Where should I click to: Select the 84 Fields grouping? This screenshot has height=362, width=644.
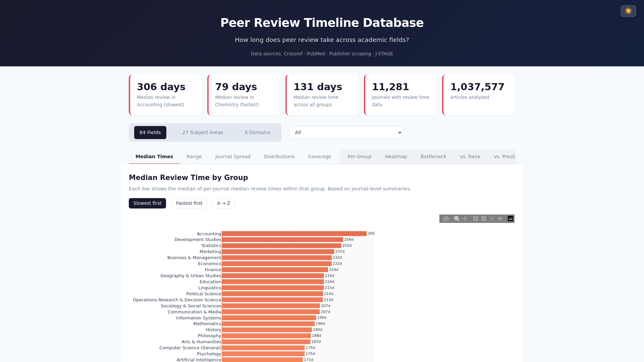(150, 132)
